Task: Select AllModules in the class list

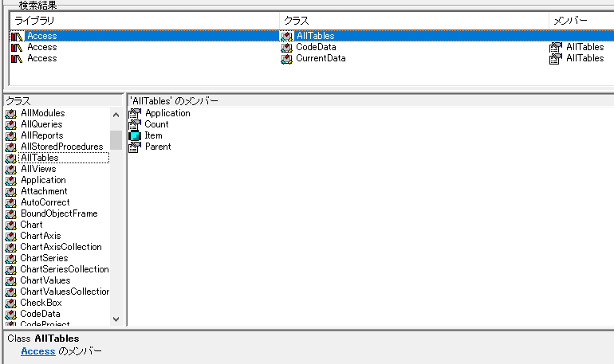Action: coord(43,113)
